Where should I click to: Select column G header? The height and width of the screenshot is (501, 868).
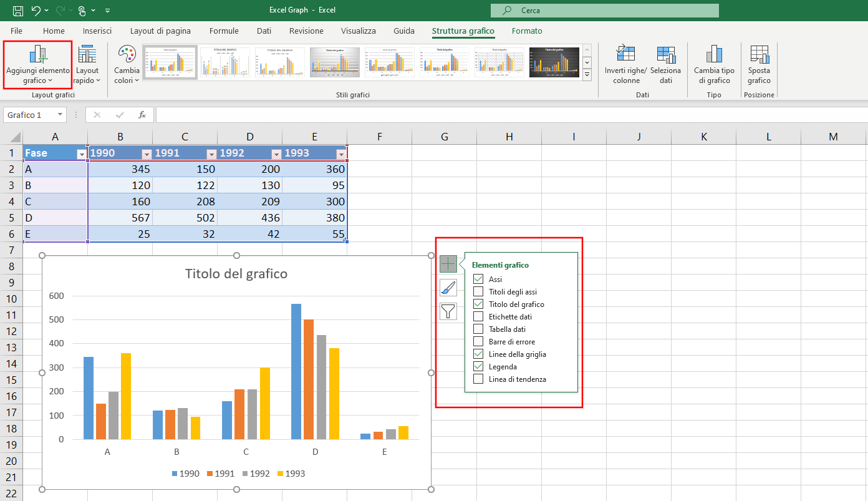(x=445, y=137)
